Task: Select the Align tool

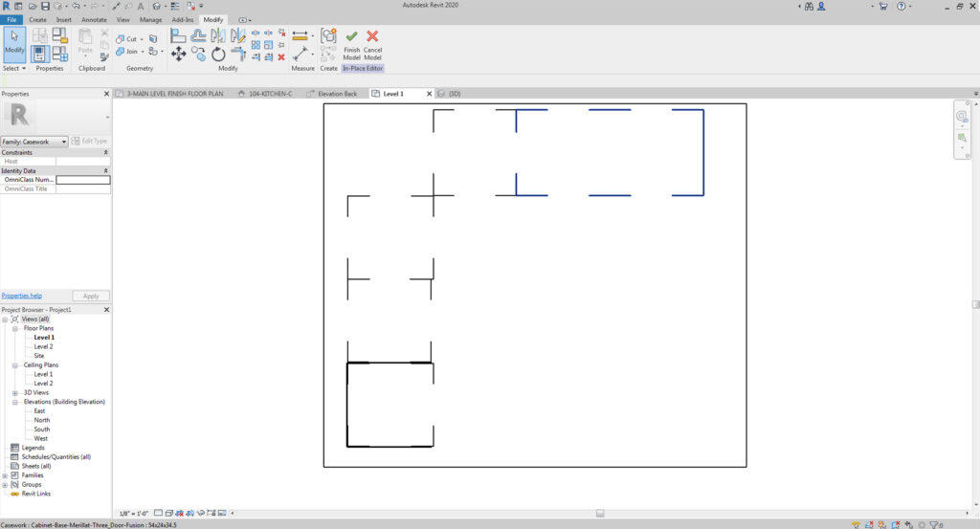Action: click(x=178, y=35)
